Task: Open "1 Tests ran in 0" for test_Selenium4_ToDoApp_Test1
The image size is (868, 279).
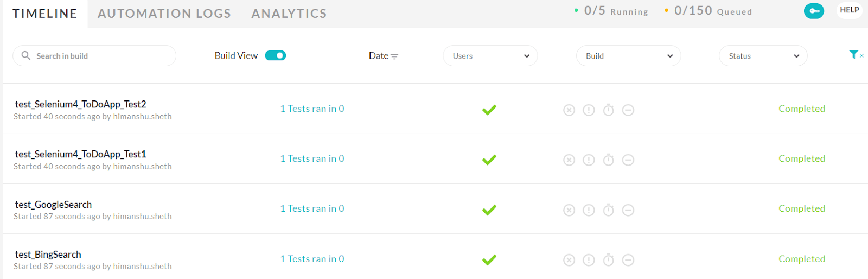Action: click(312, 158)
